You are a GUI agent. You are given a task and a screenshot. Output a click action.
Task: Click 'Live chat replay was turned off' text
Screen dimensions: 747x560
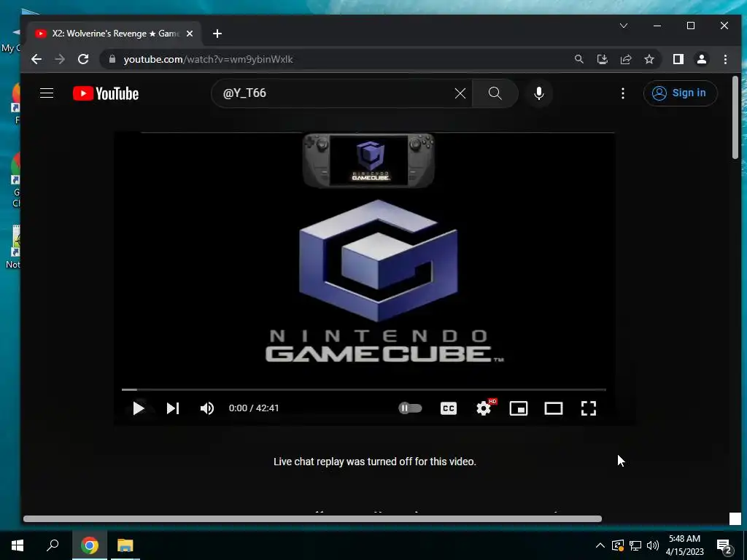375,462
